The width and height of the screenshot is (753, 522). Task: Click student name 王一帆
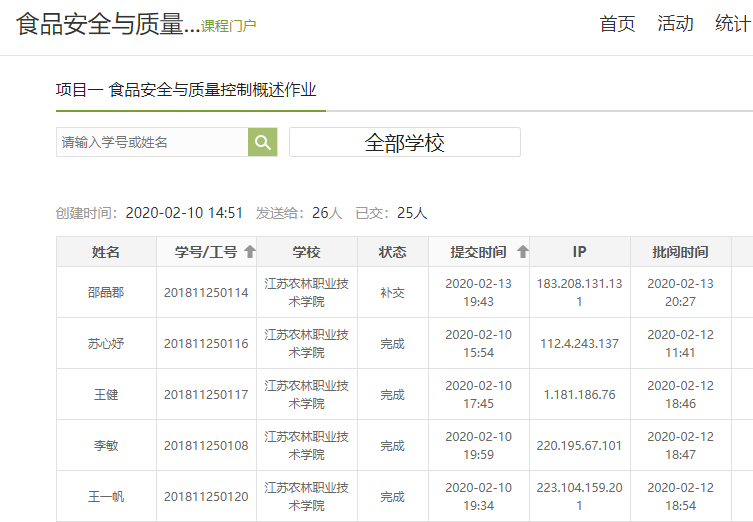[x=106, y=496]
